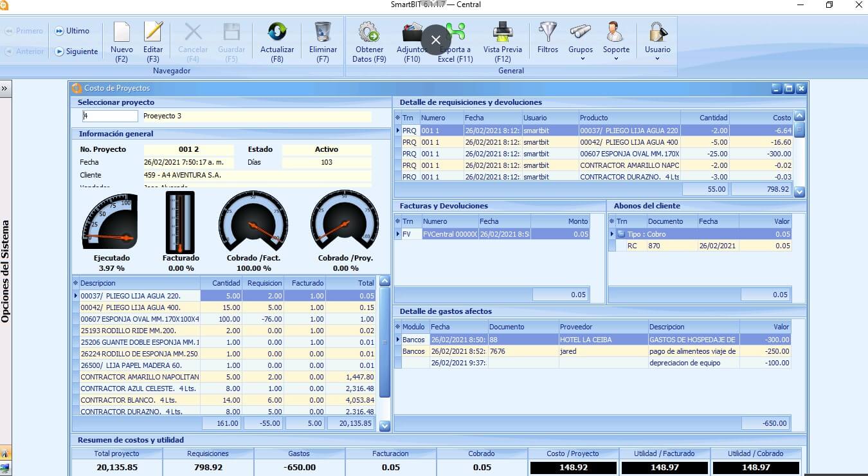Screen dimensions: 868x476
Task: Go to the Siguiente record
Action: pos(77,51)
